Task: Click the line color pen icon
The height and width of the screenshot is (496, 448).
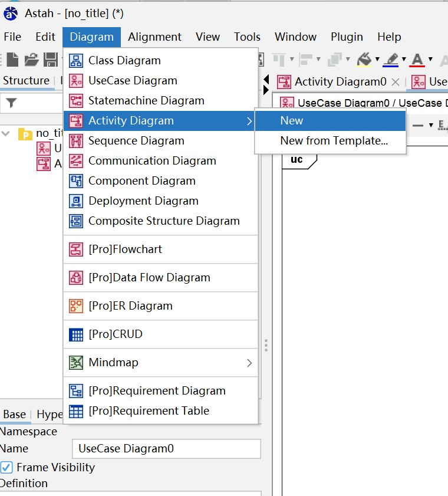Action: pos(391,60)
